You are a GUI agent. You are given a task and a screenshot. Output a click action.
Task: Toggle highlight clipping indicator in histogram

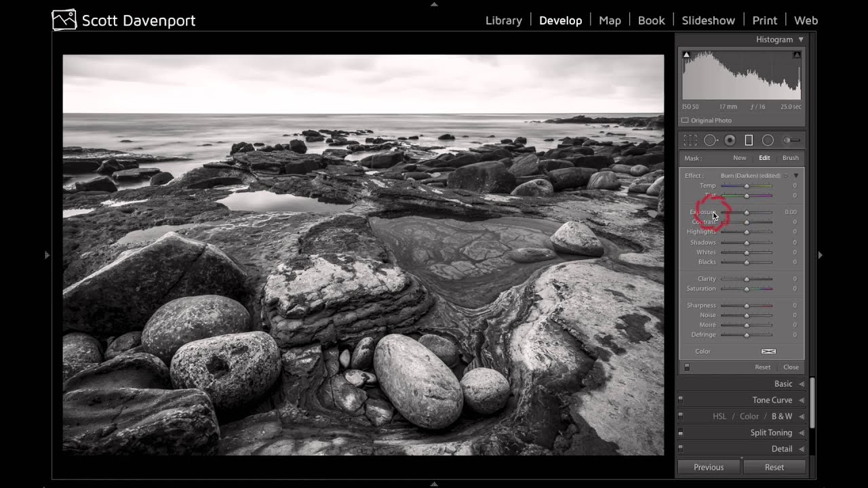point(797,55)
